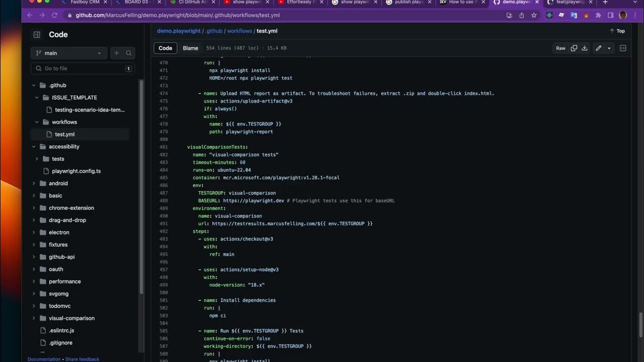The height and width of the screenshot is (362, 644).
Task: Click the test.yml file icon in tree
Action: point(49,134)
